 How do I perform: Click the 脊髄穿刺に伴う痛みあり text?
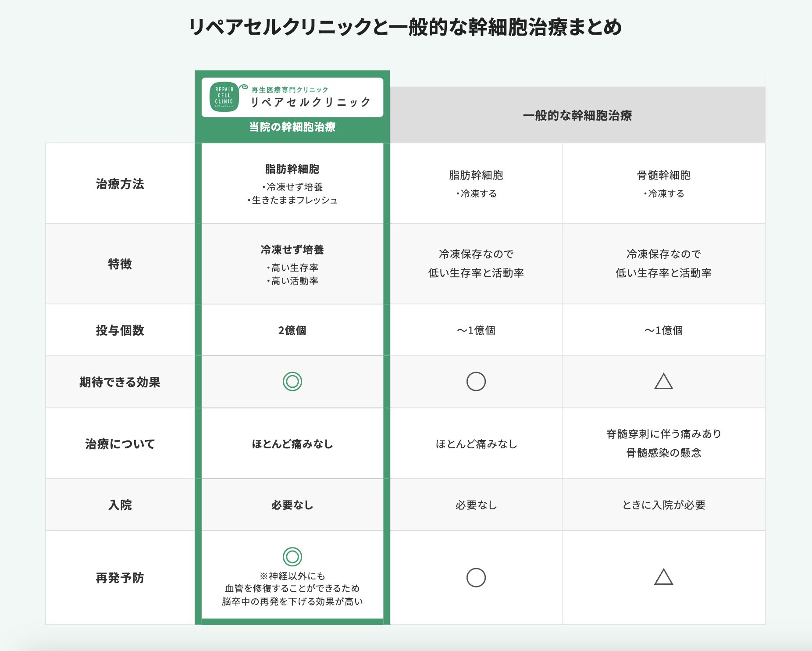tap(663, 434)
